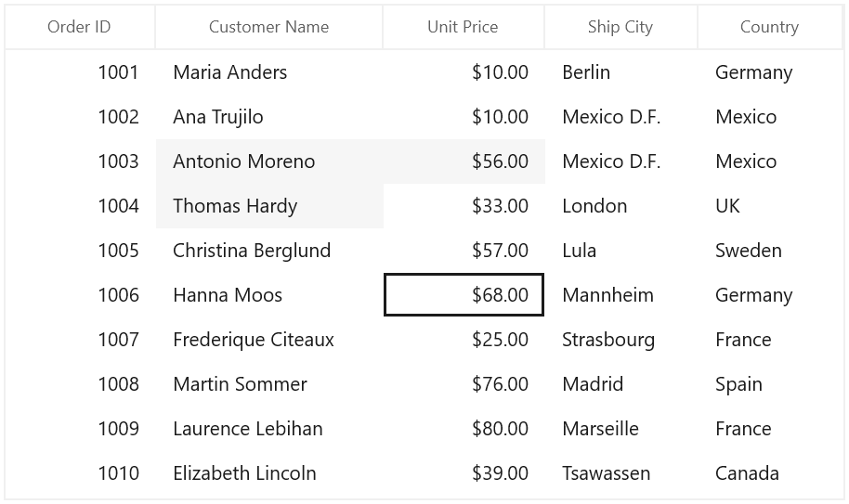Click order ID 1005 cell

[80, 251]
